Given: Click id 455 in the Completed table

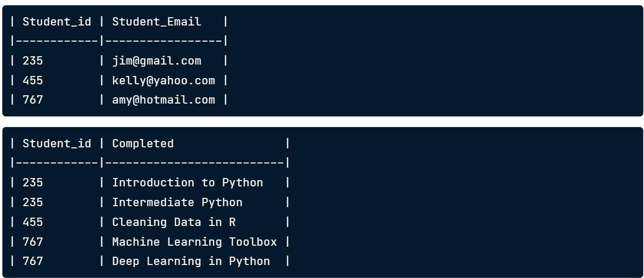Looking at the screenshot, I should 33,222.
